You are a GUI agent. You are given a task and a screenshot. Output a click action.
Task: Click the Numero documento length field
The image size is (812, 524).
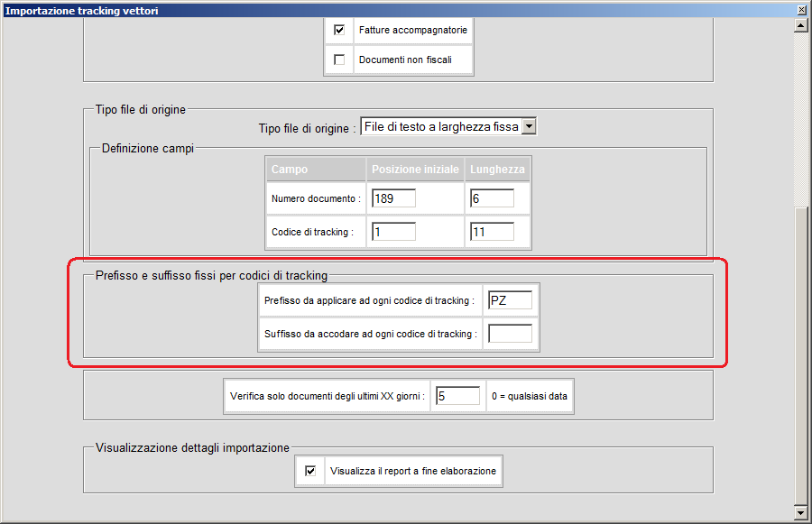click(x=492, y=198)
